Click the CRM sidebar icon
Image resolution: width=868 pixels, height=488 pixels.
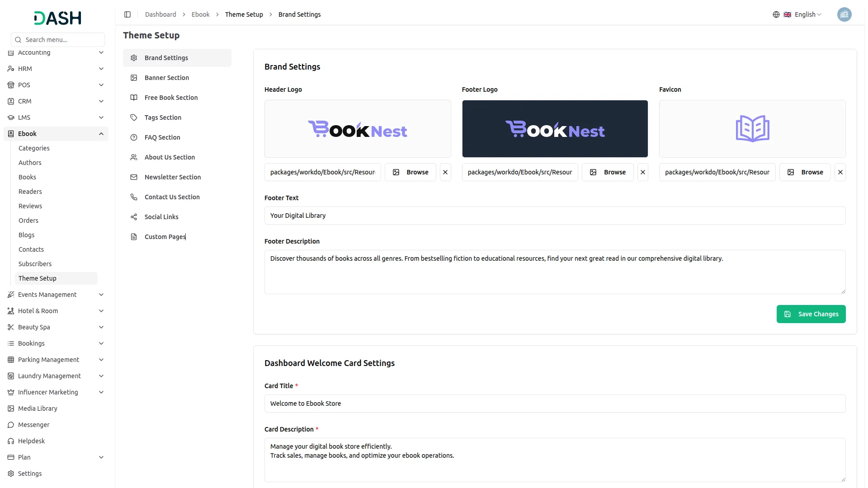tap(11, 101)
